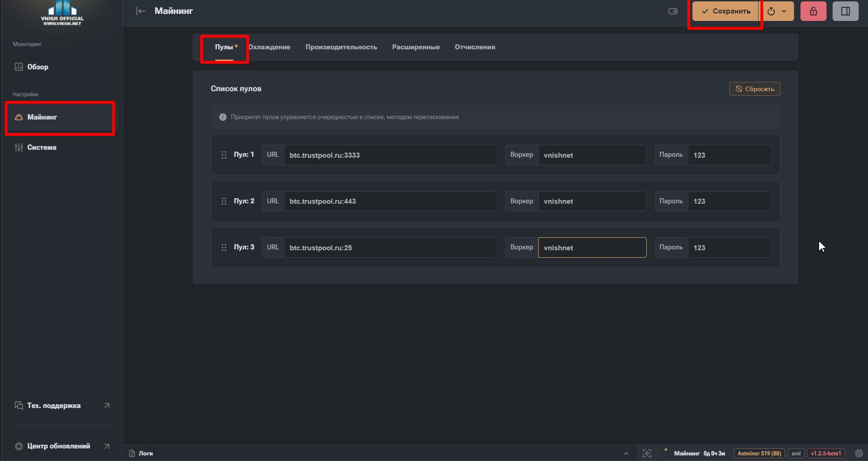Click the Список пулов heading
Image resolution: width=868 pixels, height=461 pixels.
coord(236,88)
